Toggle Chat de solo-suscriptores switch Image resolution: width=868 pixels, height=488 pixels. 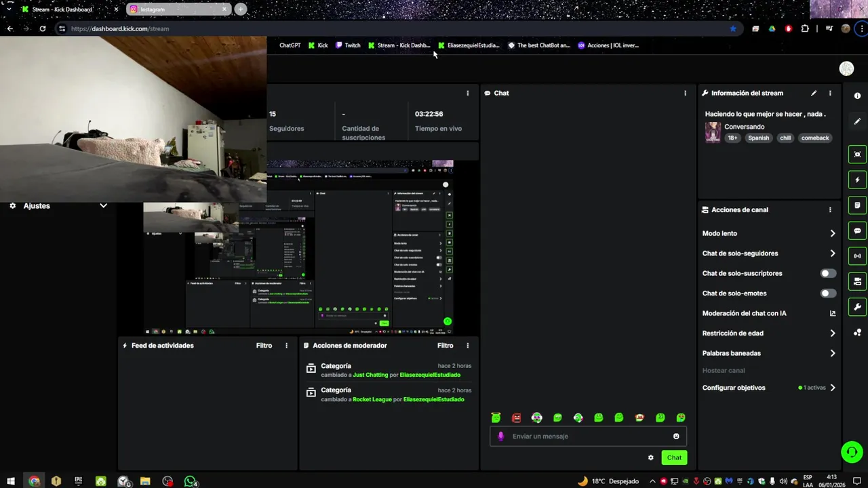828,273
